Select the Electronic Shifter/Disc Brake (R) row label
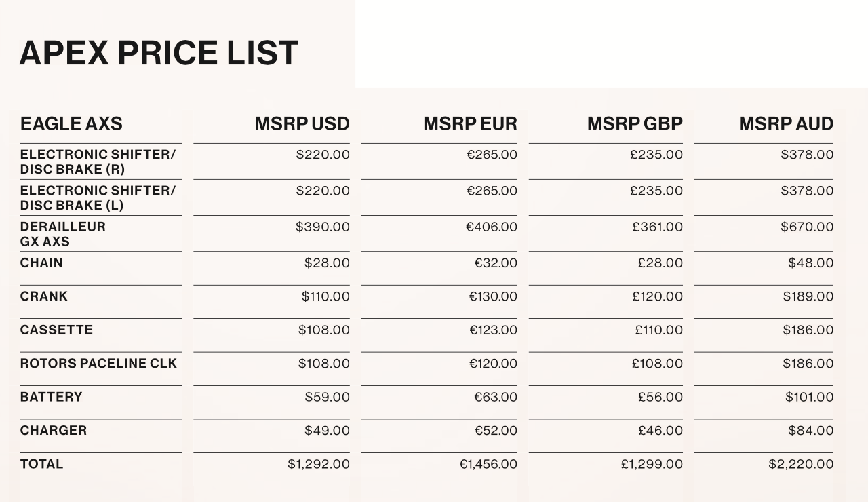The height and width of the screenshot is (502, 868). click(x=98, y=161)
